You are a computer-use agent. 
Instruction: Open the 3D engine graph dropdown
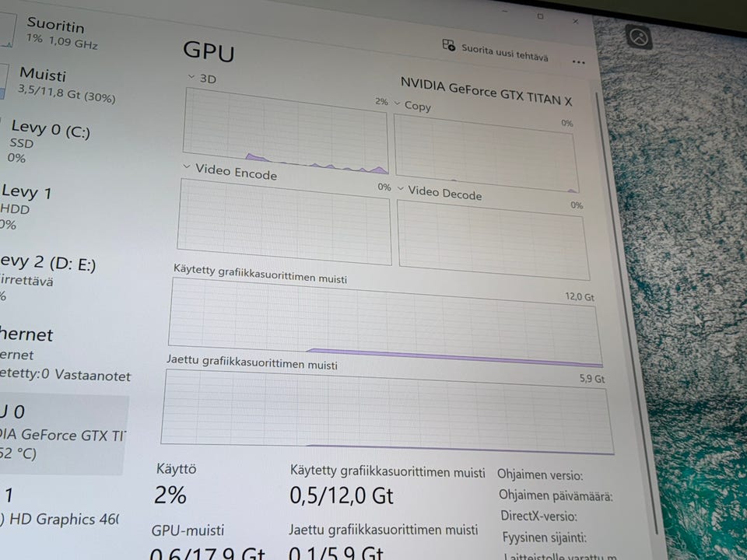[x=191, y=76]
